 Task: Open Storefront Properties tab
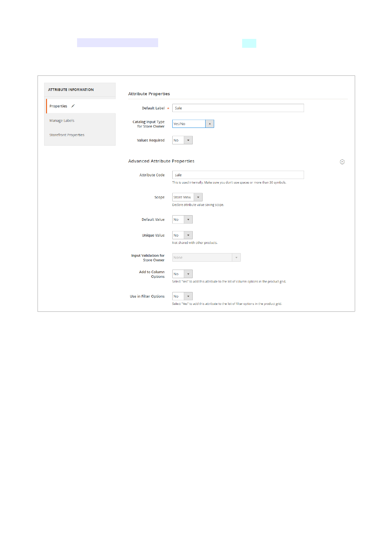(x=67, y=135)
